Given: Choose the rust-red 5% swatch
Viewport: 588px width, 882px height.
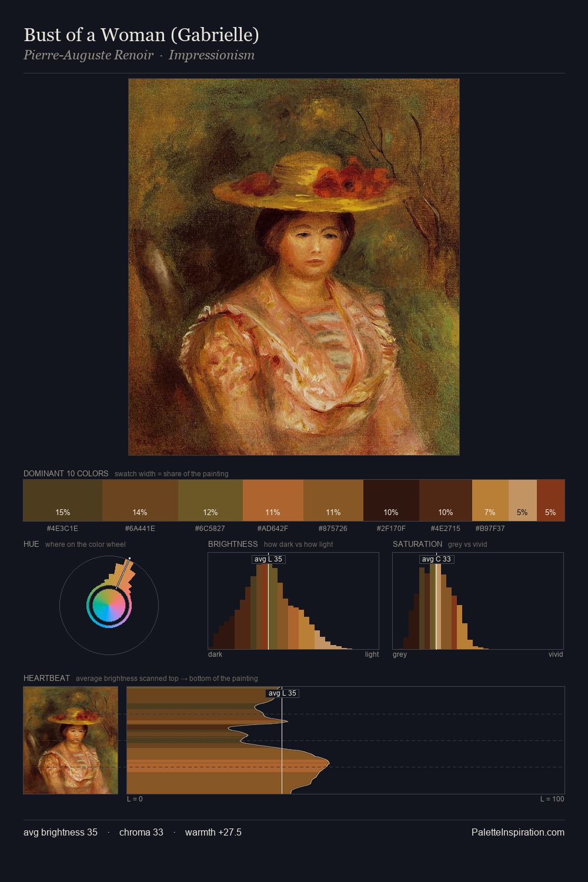Looking at the screenshot, I should pyautogui.click(x=550, y=500).
